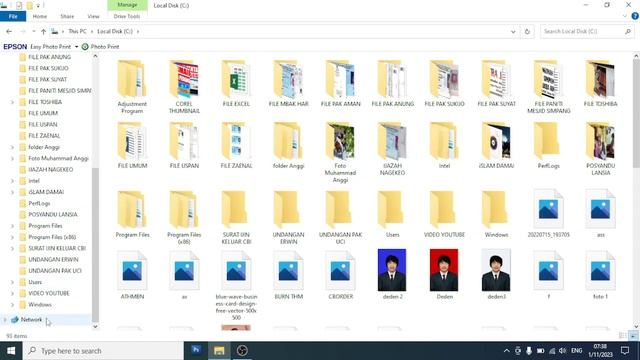Screen dimensions: 640x360
Task: Open Photoshop from the taskbar
Action: pos(196,350)
